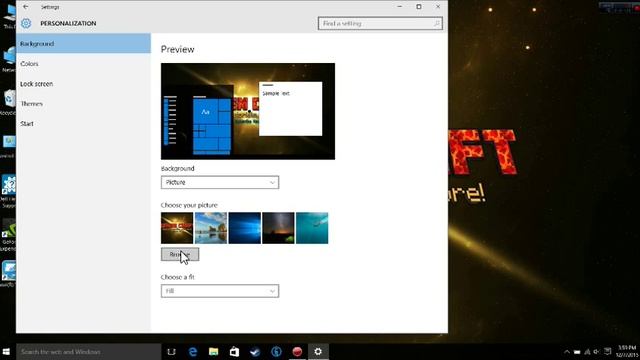640x360 pixels.
Task: Open File Explorer from the taskbar
Action: click(213, 351)
